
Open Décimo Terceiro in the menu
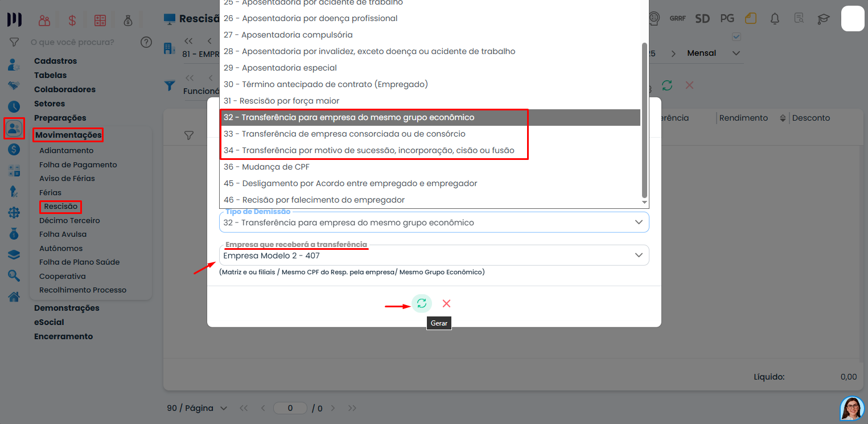click(x=69, y=220)
